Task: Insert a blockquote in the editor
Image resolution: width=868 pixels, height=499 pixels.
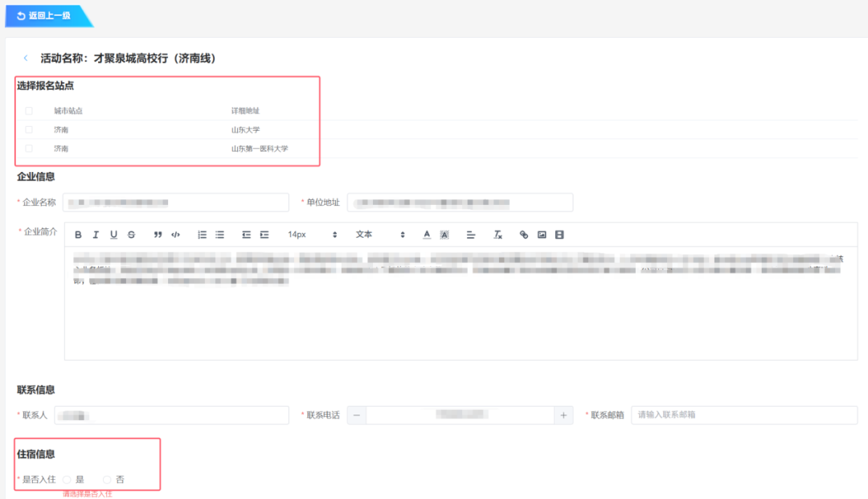Action: (158, 235)
